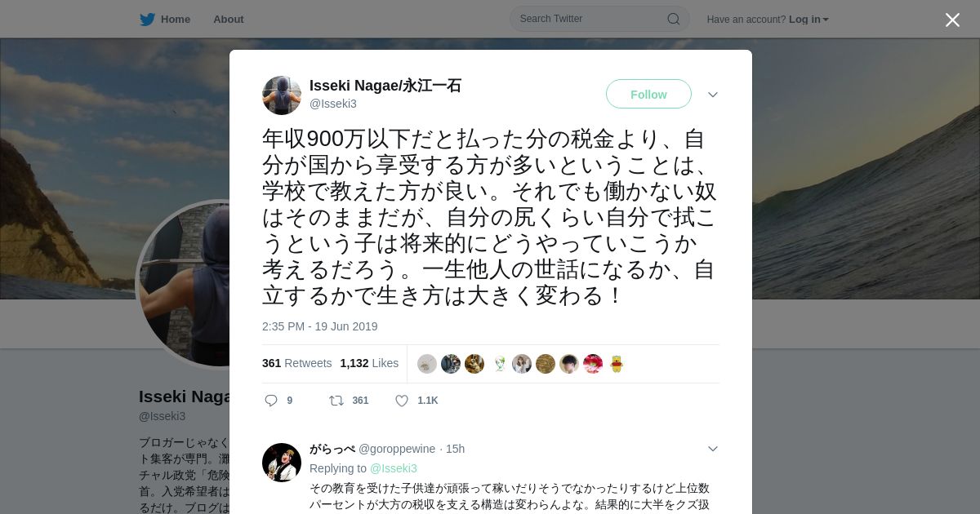Click the reply speech bubble icon

click(272, 401)
